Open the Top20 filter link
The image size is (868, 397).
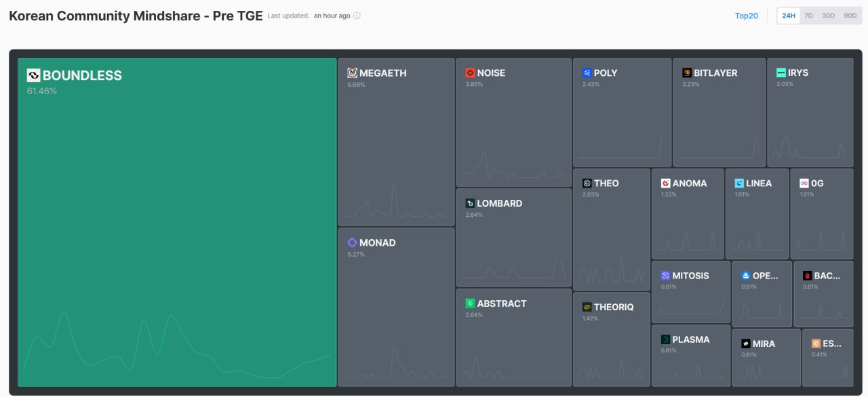(x=746, y=16)
